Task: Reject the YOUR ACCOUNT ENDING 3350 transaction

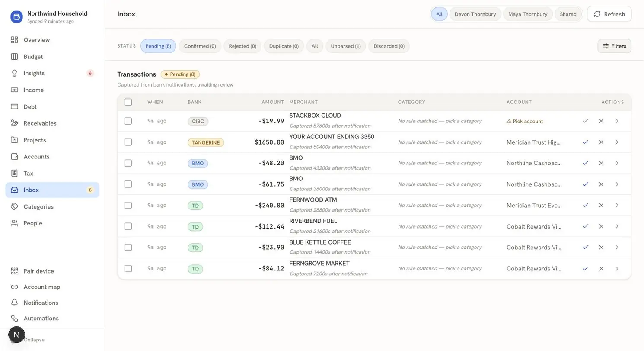Action: pos(601,142)
